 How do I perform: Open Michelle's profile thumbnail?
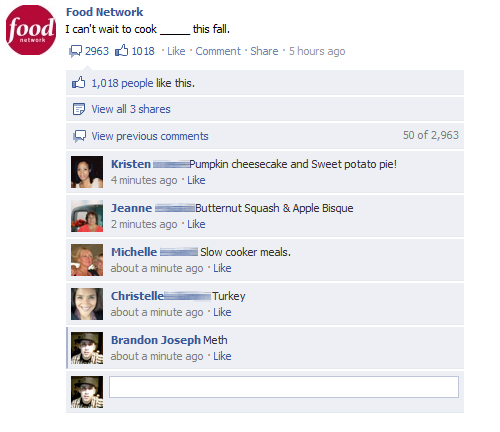tap(87, 260)
